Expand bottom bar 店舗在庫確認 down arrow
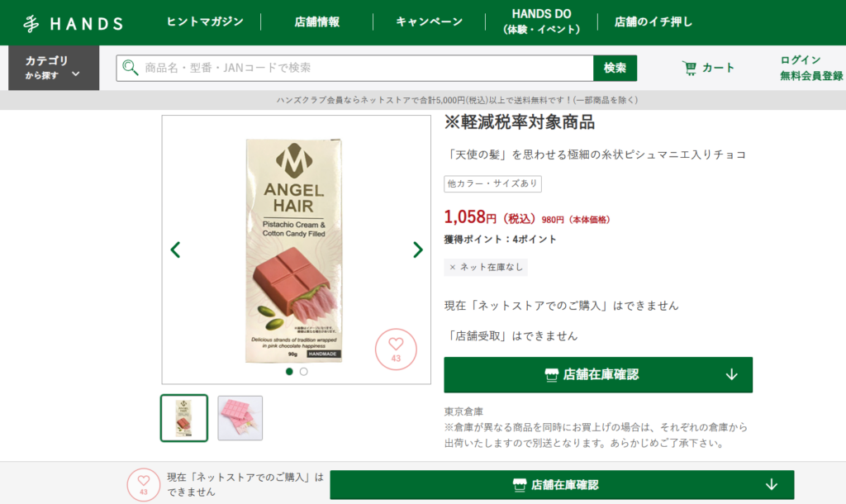The width and height of the screenshot is (846, 504). click(772, 484)
